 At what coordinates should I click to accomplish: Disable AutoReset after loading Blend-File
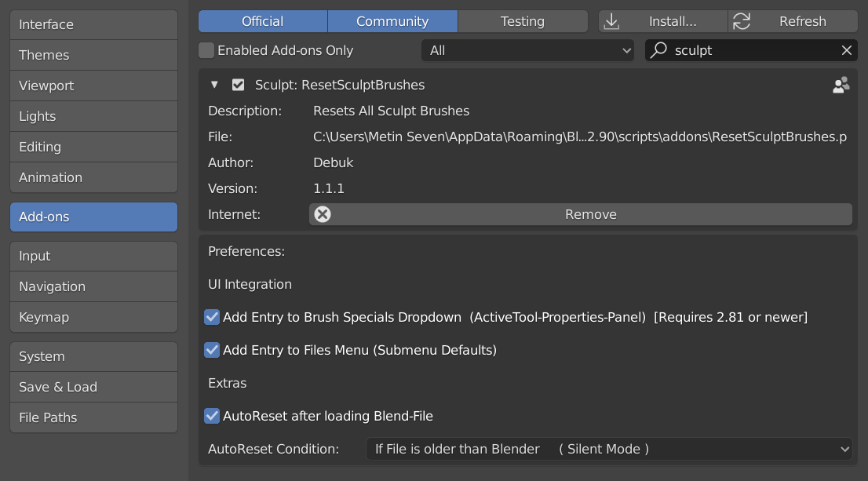[x=212, y=416]
